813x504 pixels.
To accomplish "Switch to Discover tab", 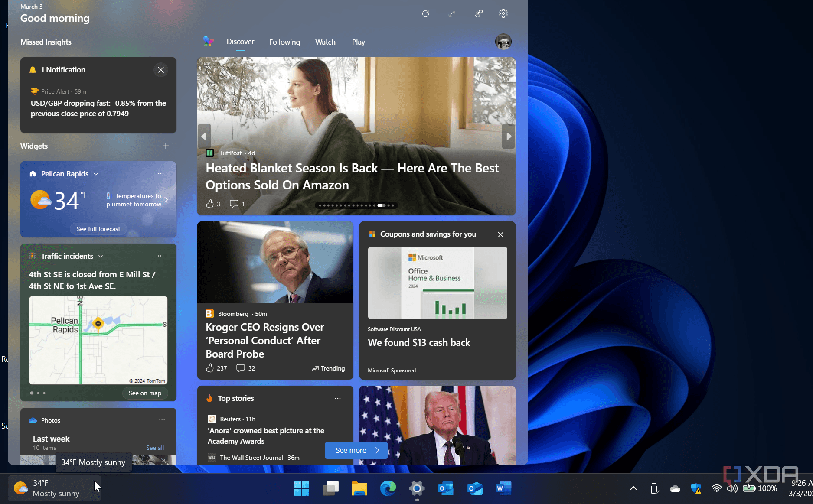I will point(240,42).
